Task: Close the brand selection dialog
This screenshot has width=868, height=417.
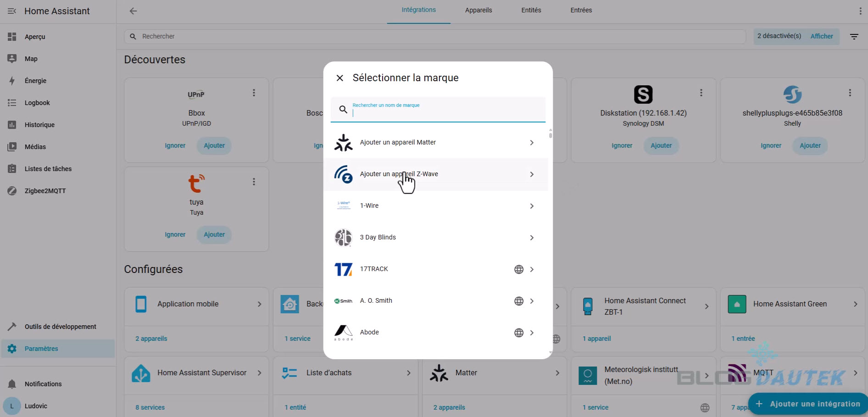Action: click(x=339, y=78)
